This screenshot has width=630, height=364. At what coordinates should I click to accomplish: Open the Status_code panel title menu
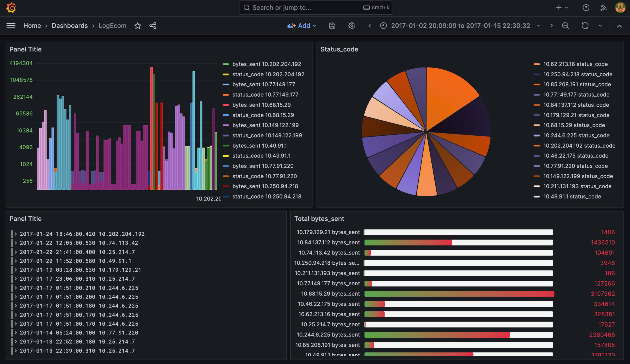[x=339, y=49]
